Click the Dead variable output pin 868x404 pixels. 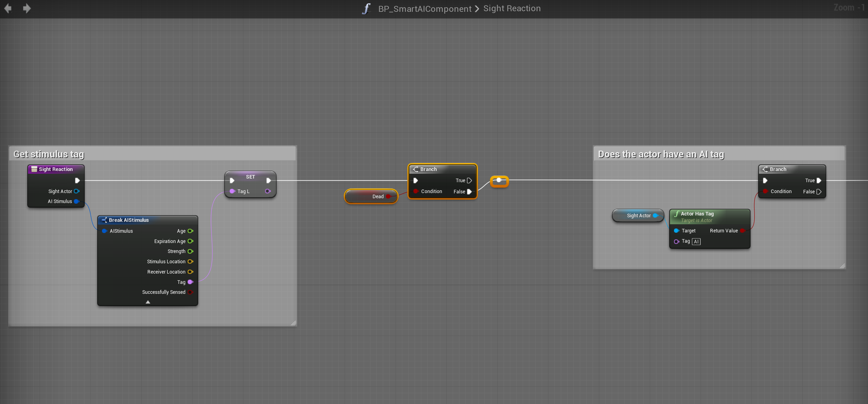click(389, 196)
